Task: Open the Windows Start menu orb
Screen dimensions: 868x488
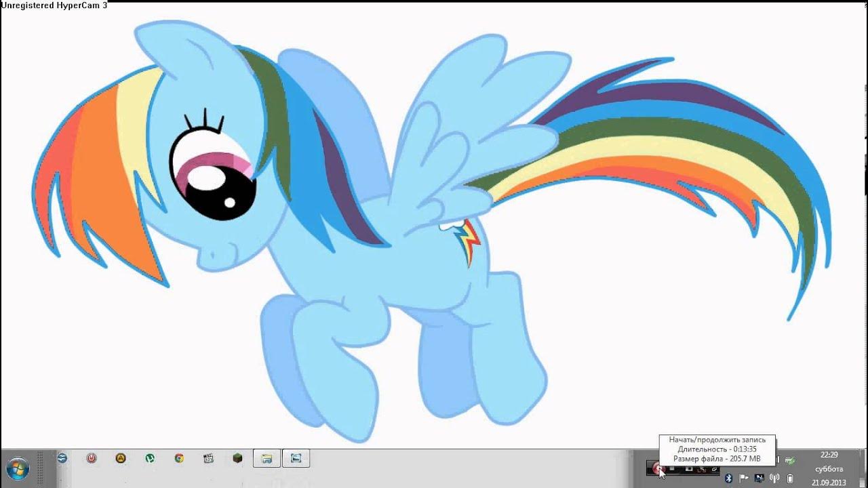Action: tap(17, 468)
